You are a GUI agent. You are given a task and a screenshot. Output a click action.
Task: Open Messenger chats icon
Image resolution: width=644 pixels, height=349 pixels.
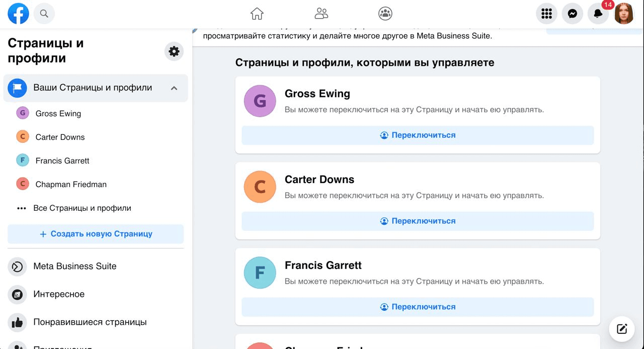(x=572, y=14)
